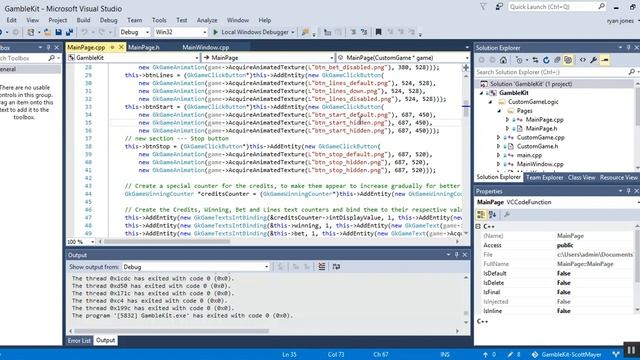640x360 pixels.
Task: Close the MainPage.cpp editor tab
Action: coord(121,47)
